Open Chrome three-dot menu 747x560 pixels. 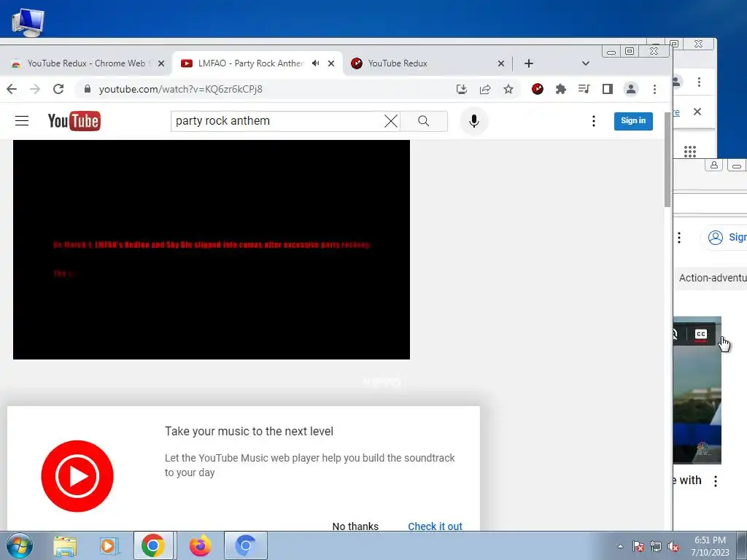(x=654, y=89)
